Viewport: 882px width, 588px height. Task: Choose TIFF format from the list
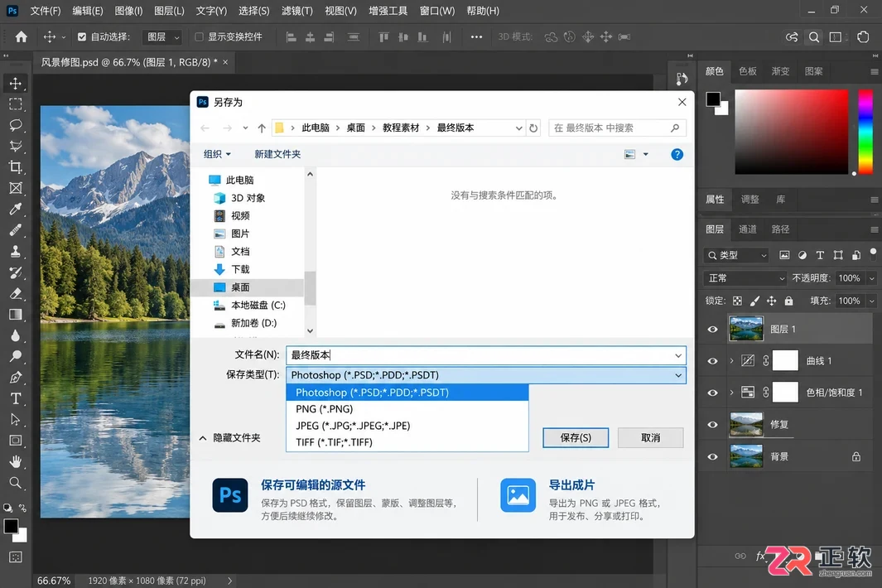pos(407,442)
